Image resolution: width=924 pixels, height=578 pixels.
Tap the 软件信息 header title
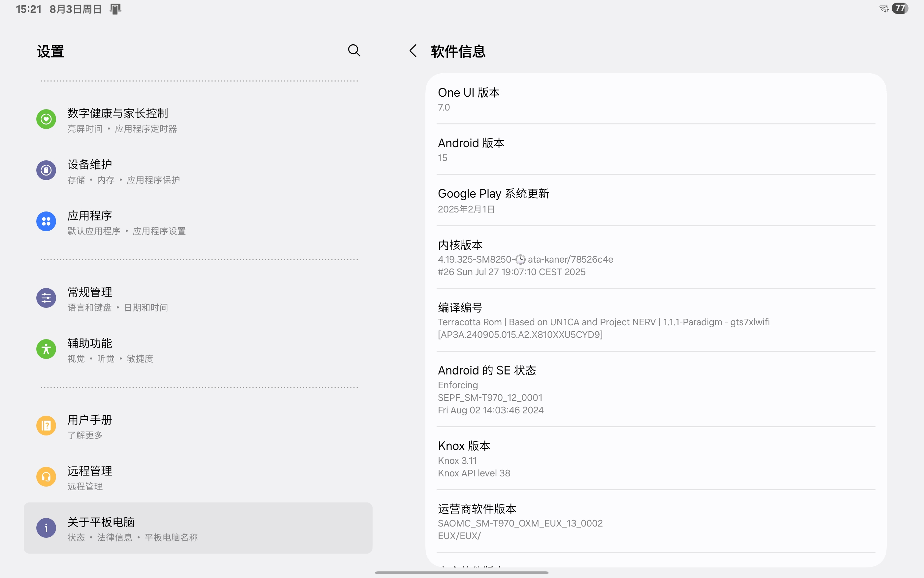tap(458, 51)
